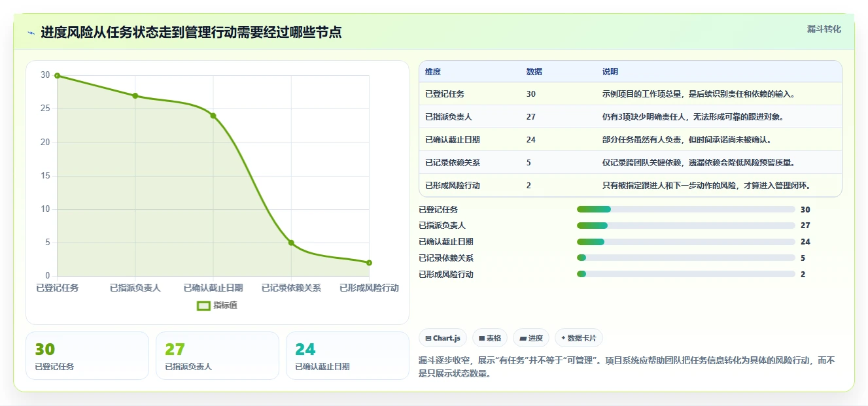Click the description starting 只有被指定跟进人
The height and width of the screenshot is (406, 868).
(706, 186)
